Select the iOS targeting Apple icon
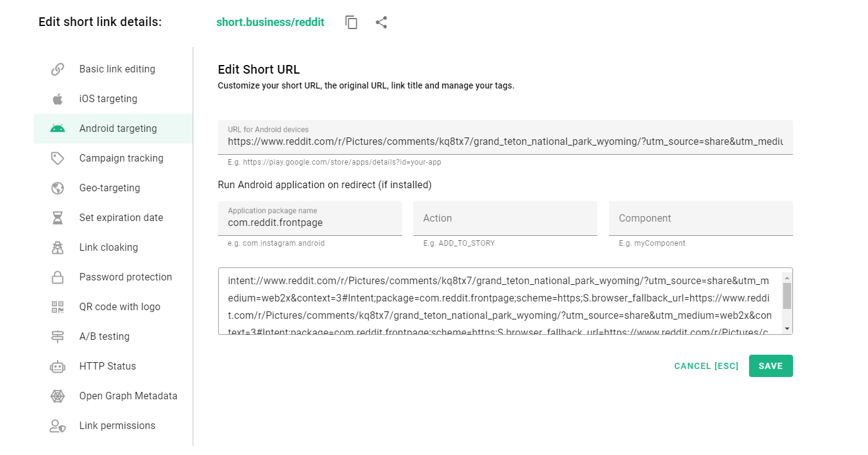868x455 pixels. click(57, 98)
